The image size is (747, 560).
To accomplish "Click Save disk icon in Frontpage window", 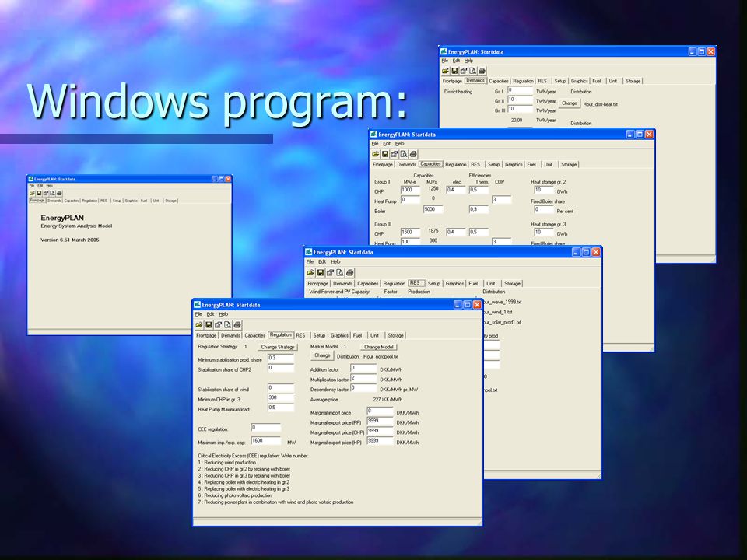I will point(39,193).
